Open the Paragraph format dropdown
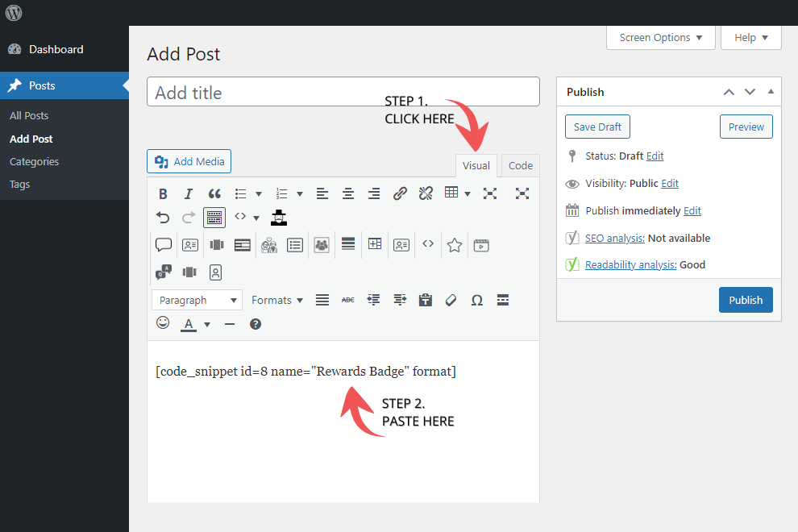The height and width of the screenshot is (532, 798). 197,300
